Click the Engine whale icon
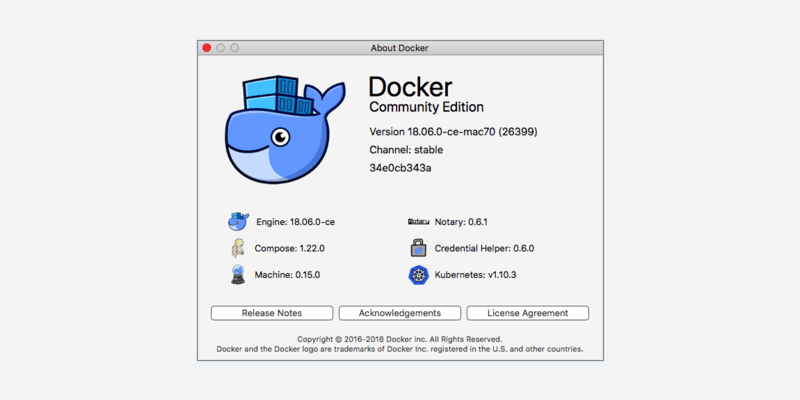Viewport: 800px width, 400px height. (237, 221)
